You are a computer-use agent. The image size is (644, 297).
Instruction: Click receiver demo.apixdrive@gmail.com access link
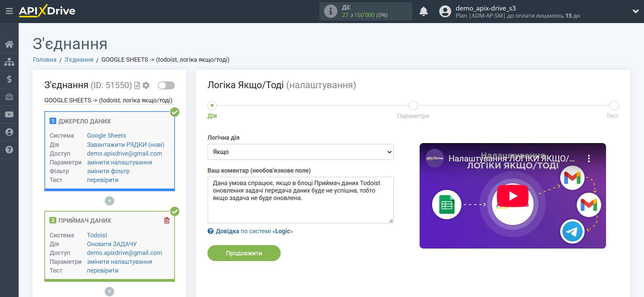[124, 253]
